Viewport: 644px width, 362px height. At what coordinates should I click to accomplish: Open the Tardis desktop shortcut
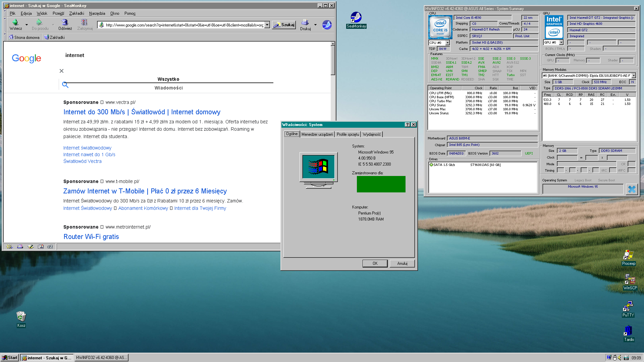click(629, 334)
